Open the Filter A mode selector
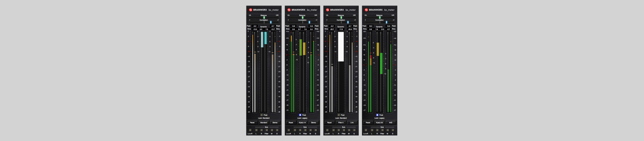Screen dimensions: 644x141 341,123
